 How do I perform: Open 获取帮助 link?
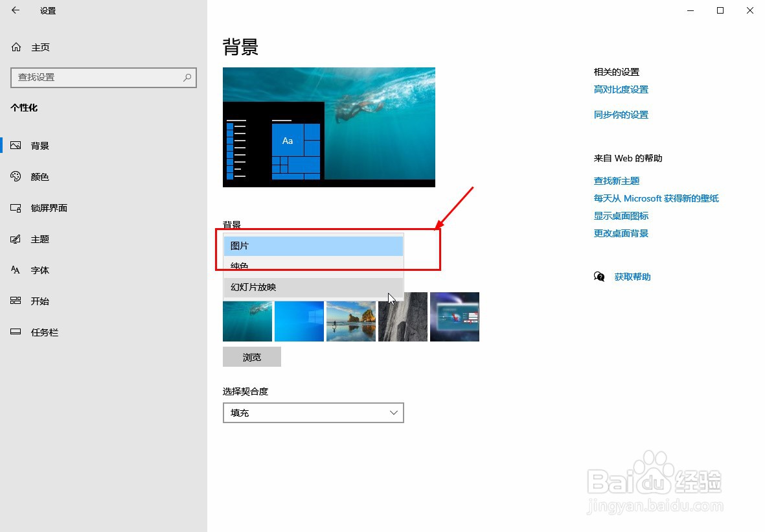tap(632, 277)
